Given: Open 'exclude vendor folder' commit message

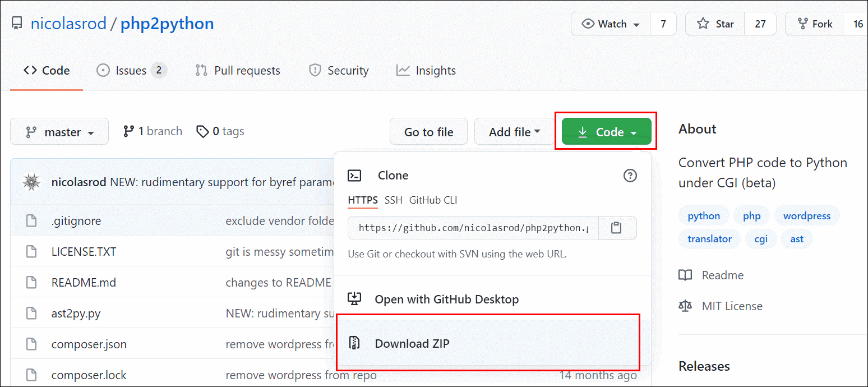Looking at the screenshot, I should 280,220.
